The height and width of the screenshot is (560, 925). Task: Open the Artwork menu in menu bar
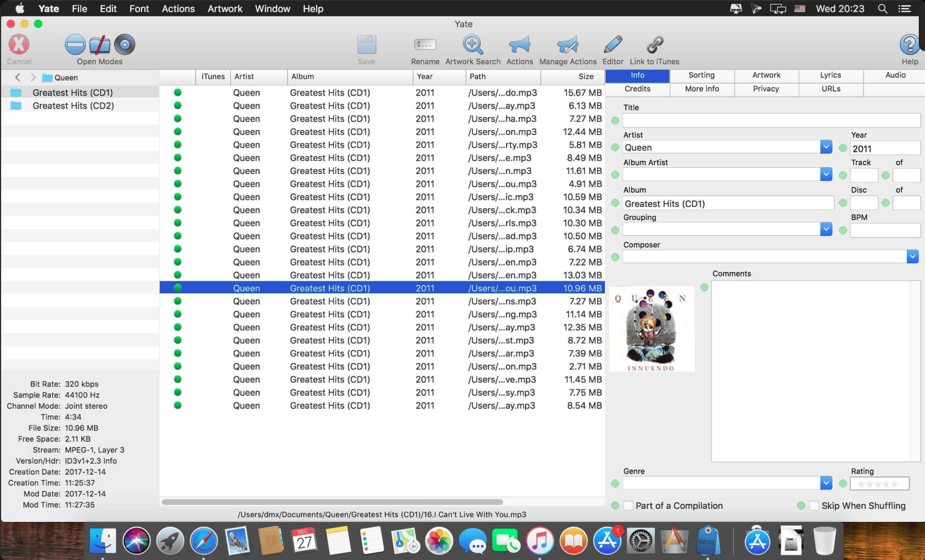coord(225,9)
